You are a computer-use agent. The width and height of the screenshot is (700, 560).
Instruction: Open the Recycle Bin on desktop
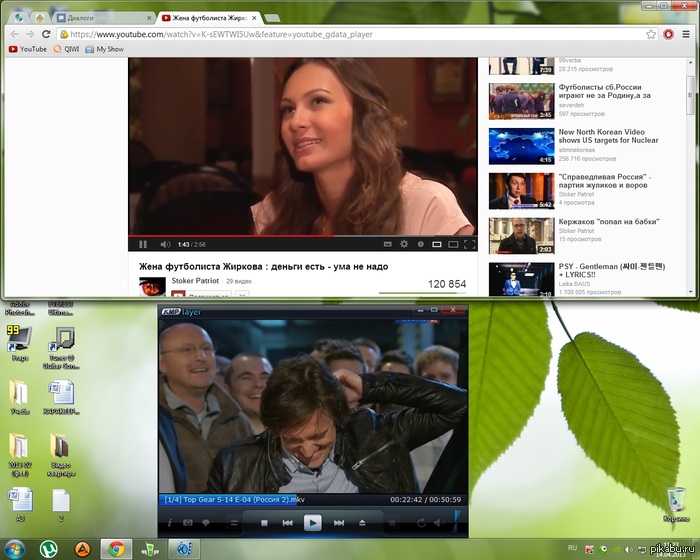pos(676,505)
